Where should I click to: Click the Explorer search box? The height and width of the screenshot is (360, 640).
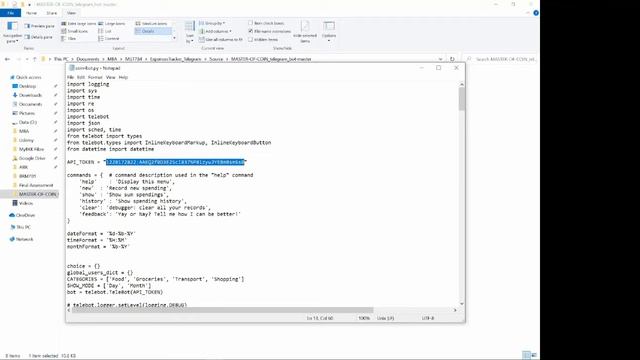tap(502, 59)
